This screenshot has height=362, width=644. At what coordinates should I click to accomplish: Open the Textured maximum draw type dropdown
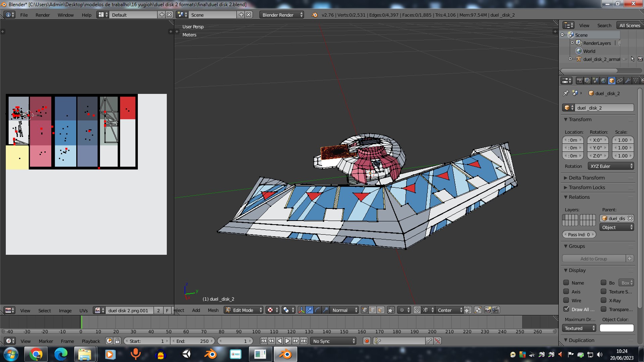click(x=579, y=328)
